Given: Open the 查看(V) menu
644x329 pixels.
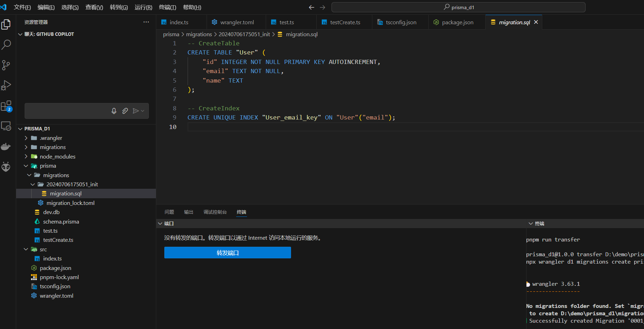Looking at the screenshot, I should [x=94, y=7].
